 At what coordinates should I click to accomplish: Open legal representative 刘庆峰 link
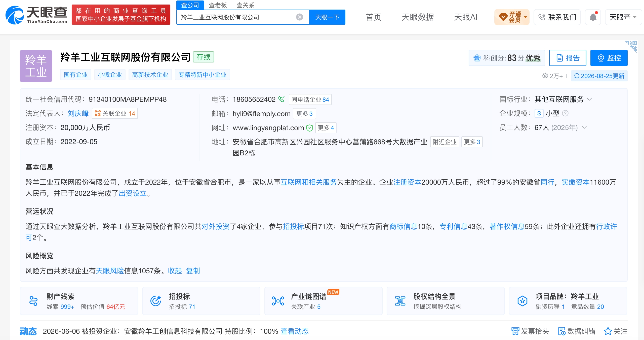pyautogui.click(x=78, y=113)
